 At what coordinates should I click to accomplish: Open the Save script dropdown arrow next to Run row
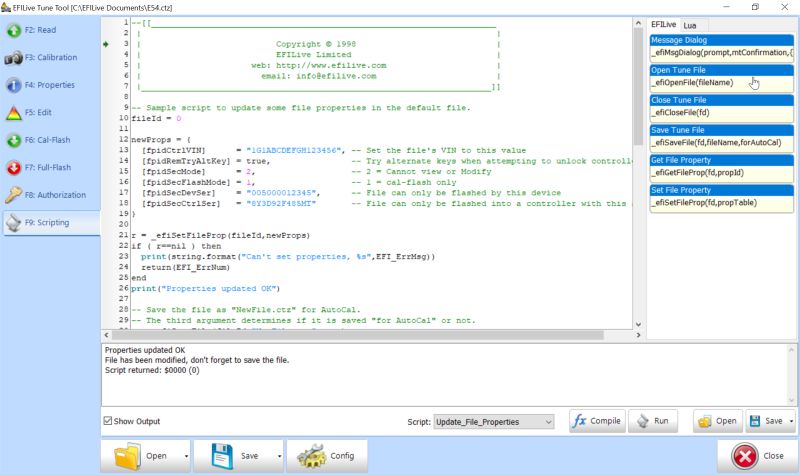point(791,421)
